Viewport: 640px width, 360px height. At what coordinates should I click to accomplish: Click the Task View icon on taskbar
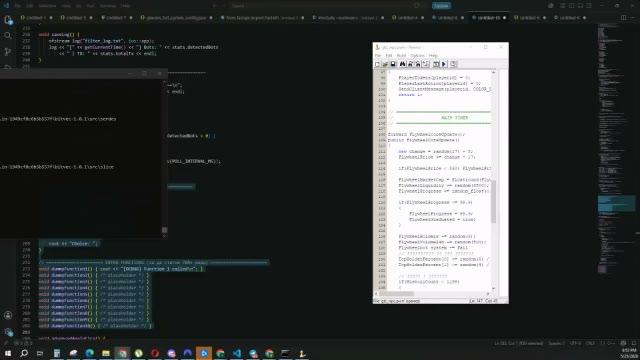[40, 353]
